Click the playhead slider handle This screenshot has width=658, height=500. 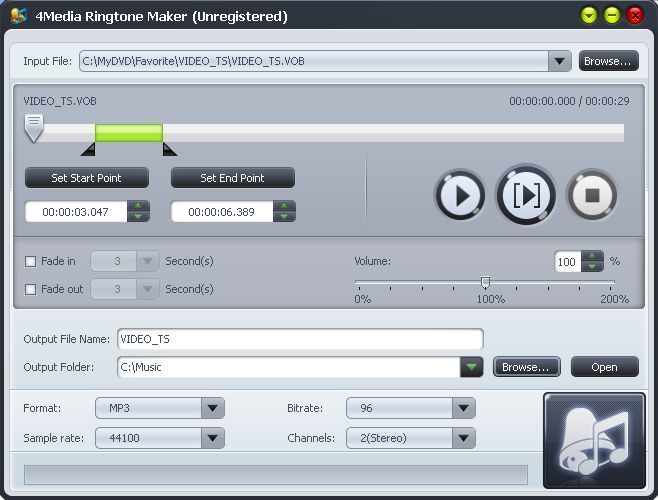tap(34, 128)
